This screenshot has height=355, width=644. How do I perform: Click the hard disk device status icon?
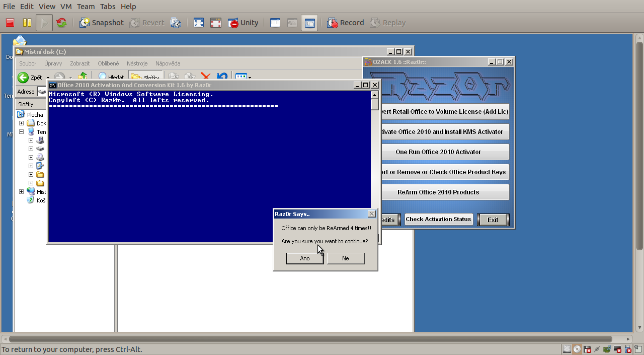pyautogui.click(x=567, y=349)
